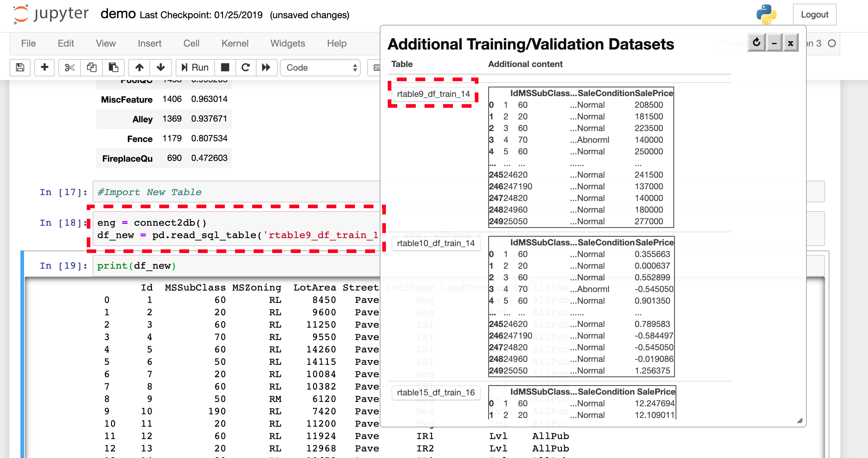Restart the kernel icon
The image size is (868, 458).
(x=246, y=68)
